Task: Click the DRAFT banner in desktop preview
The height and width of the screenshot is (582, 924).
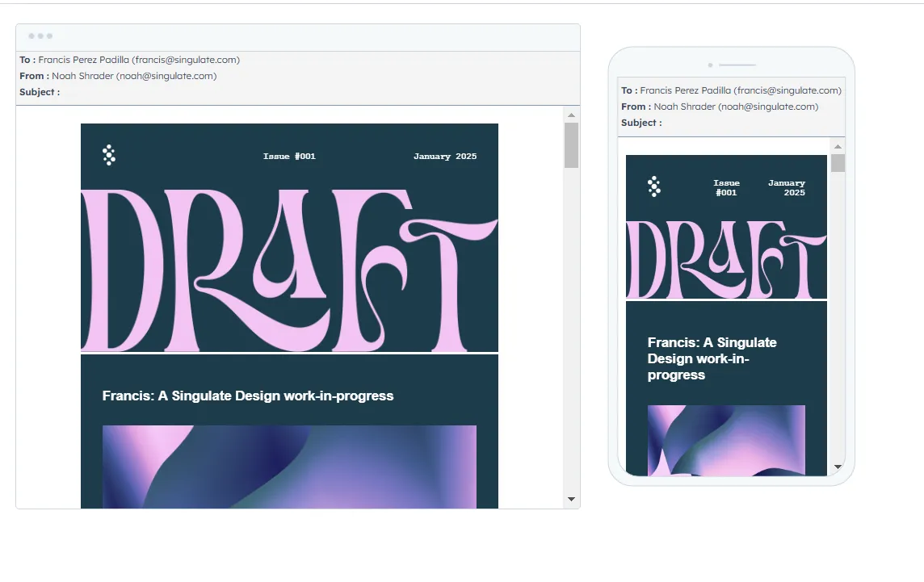Action: (x=289, y=270)
